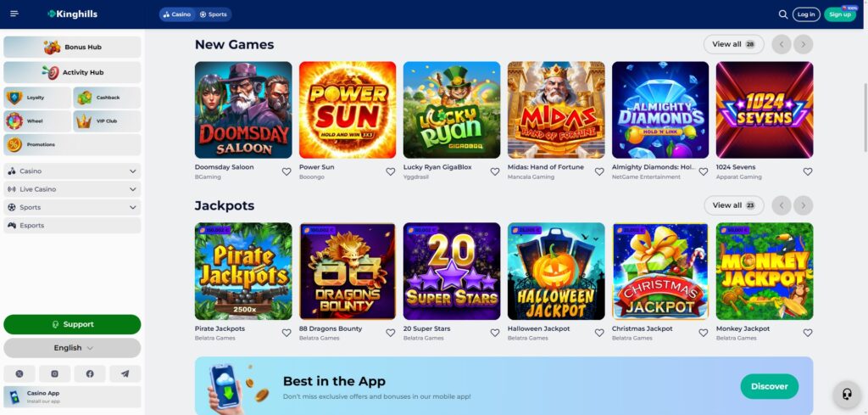Select the Casino tab in header
The height and width of the screenshot is (415, 868).
coord(177,14)
